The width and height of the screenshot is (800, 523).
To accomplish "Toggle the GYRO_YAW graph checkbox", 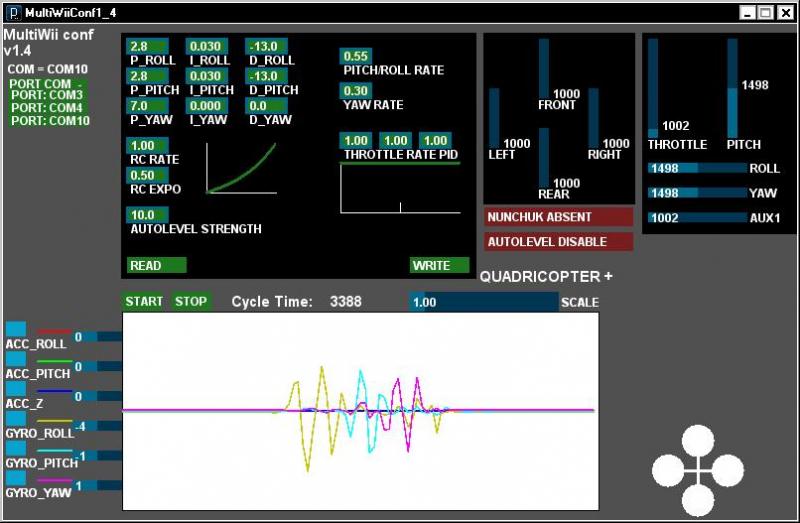I will pos(16,478).
